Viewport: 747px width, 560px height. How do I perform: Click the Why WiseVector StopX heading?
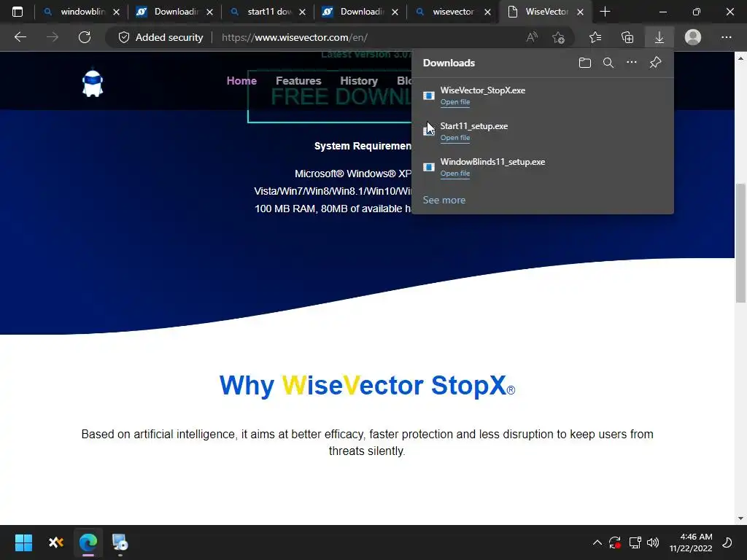pos(367,385)
